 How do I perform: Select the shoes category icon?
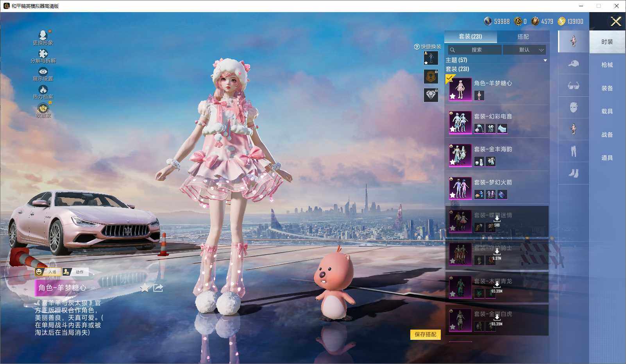573,173
